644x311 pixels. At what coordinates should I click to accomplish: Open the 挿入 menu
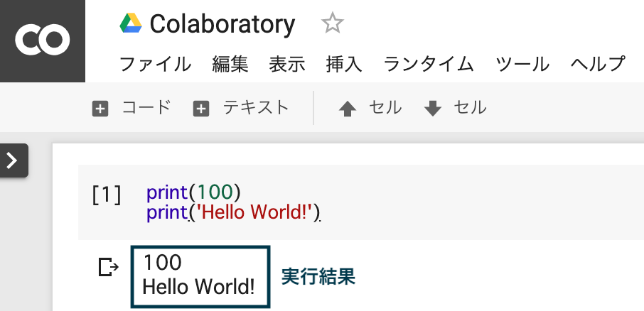click(344, 65)
